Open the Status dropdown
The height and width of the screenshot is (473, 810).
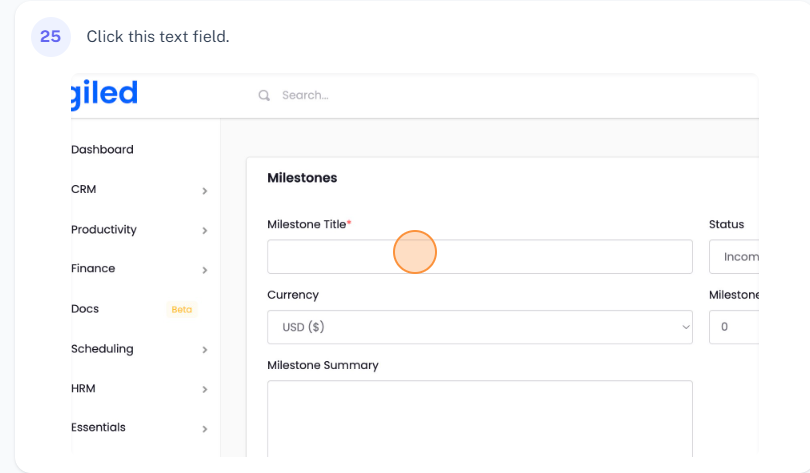(x=734, y=257)
